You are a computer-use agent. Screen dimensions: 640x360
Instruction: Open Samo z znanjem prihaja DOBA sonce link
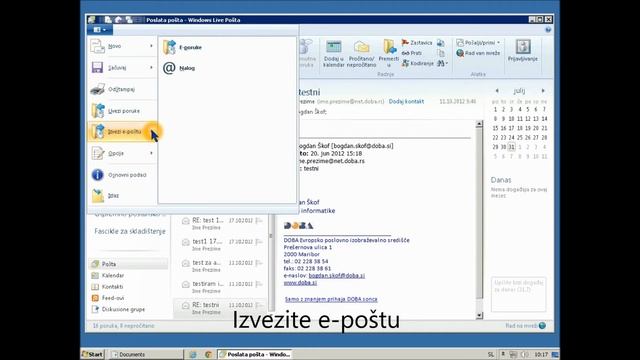331,299
